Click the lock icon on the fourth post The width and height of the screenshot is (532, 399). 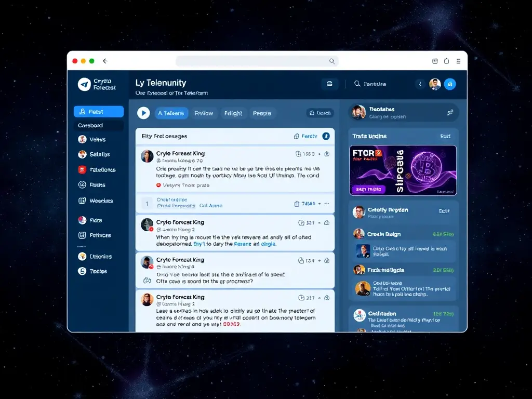327,298
